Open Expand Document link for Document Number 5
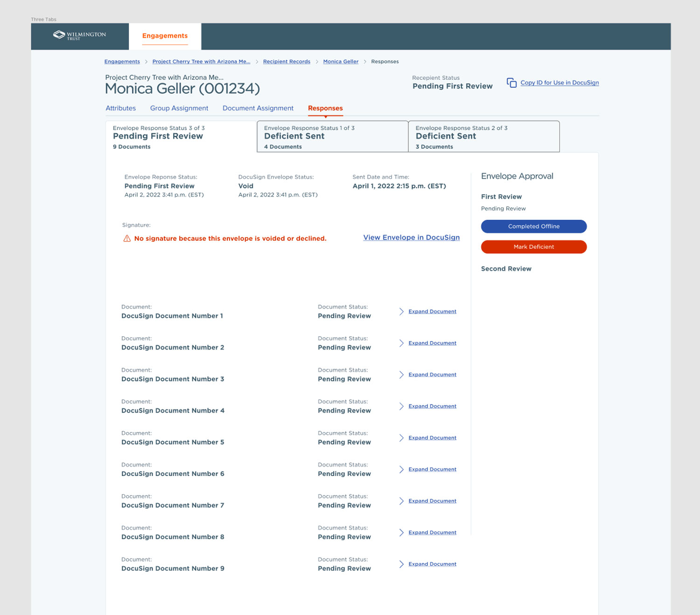 432,438
